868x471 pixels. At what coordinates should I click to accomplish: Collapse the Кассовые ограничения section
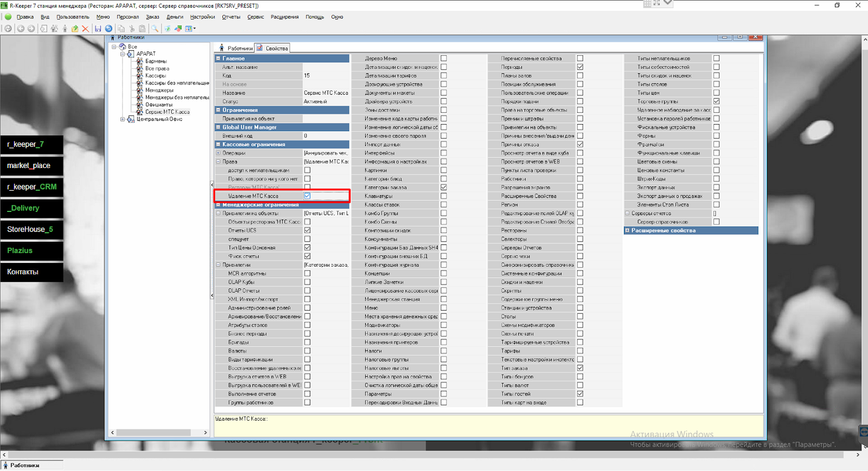click(x=218, y=144)
